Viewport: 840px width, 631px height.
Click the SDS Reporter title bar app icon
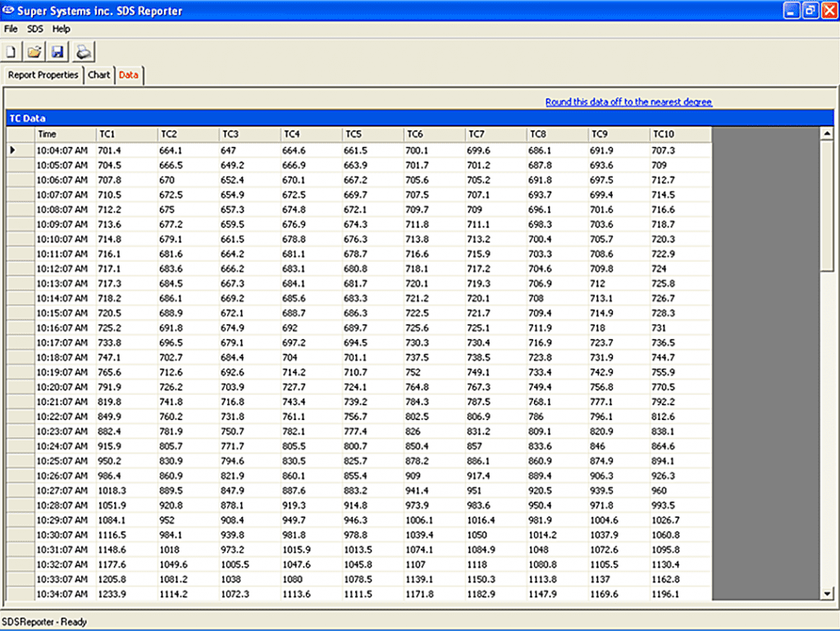8,10
